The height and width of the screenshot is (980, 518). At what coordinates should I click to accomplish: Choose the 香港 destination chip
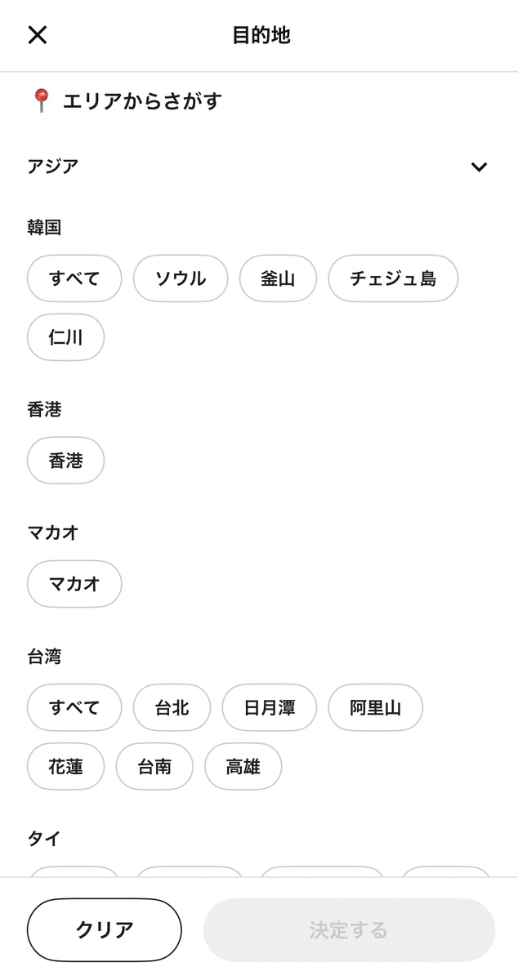point(65,461)
